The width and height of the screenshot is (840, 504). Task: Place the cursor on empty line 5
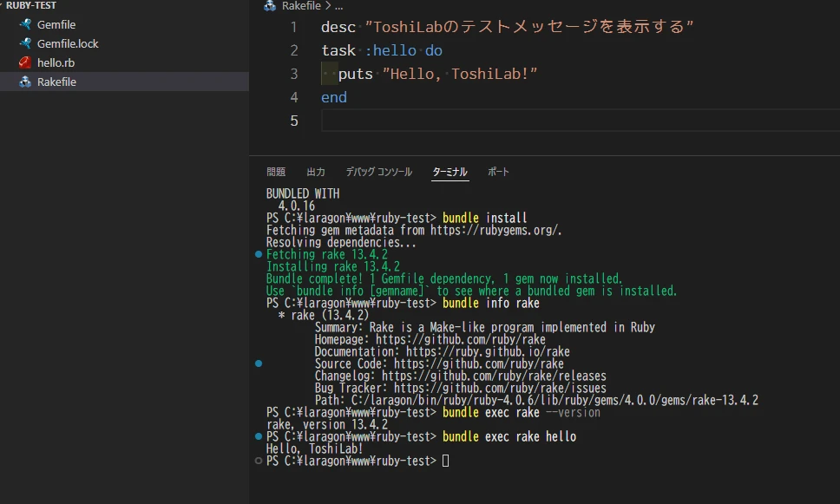click(581, 121)
